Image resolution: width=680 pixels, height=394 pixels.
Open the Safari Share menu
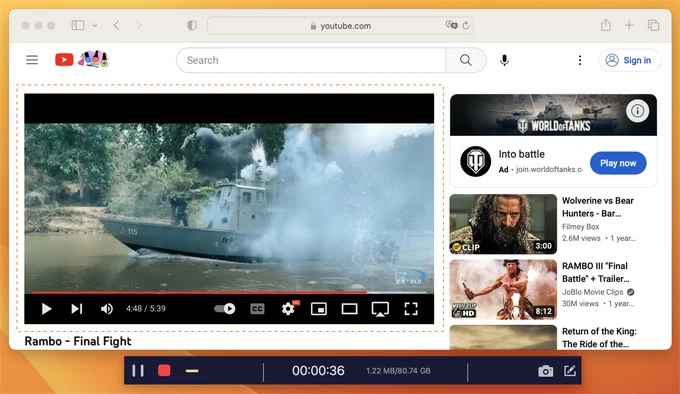[606, 25]
